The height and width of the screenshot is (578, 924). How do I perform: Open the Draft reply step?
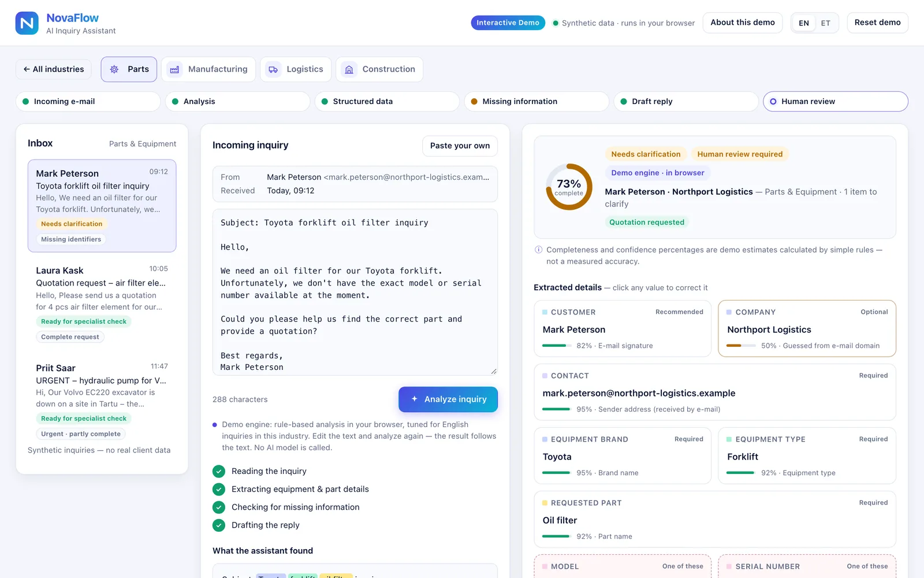click(686, 102)
